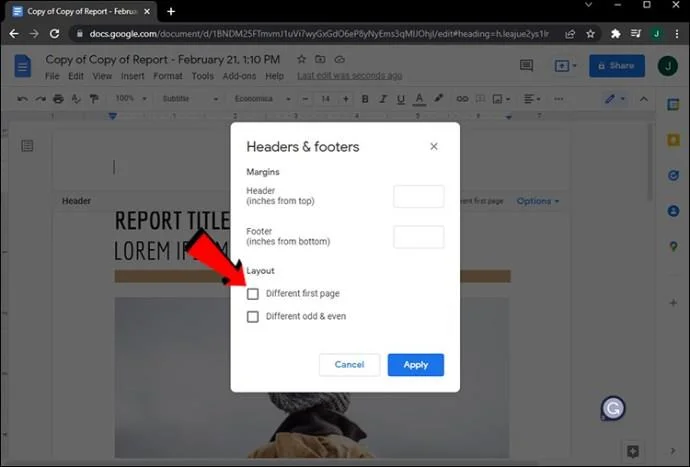Open the text alignment dropdown
Viewport: 690px width, 467px height.
532,99
